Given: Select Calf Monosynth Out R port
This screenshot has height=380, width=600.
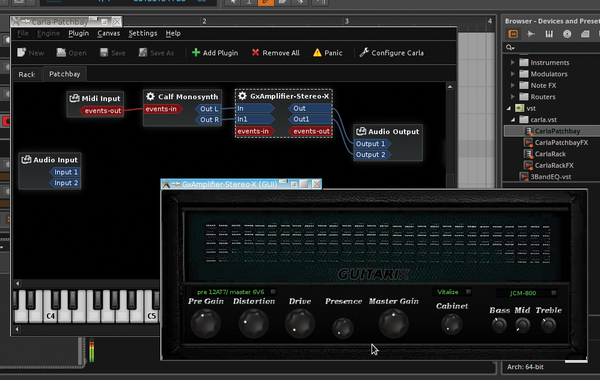Looking at the screenshot, I should pos(208,120).
